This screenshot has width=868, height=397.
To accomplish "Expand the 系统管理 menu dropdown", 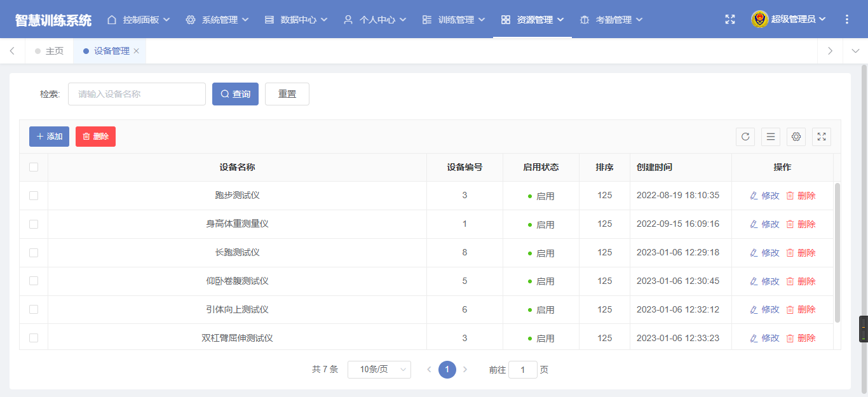I will tap(217, 20).
